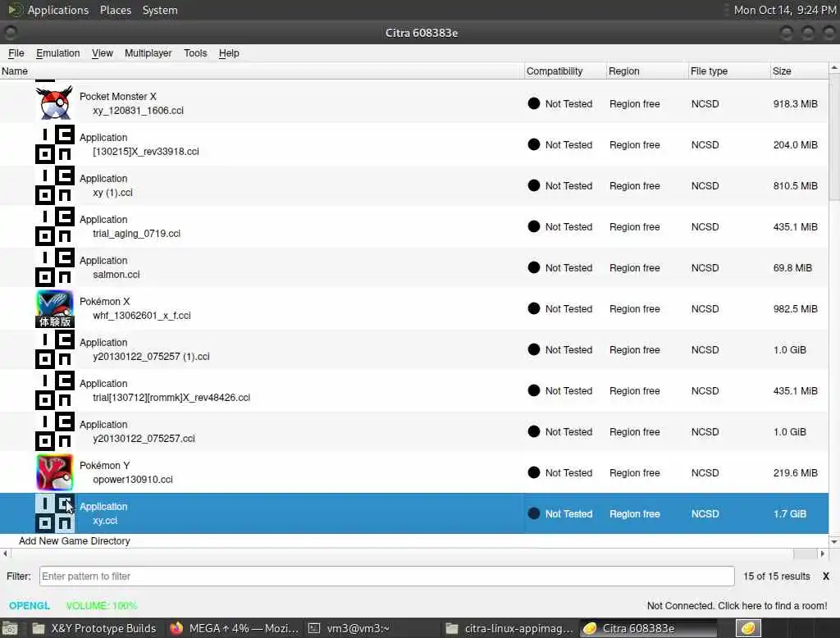The height and width of the screenshot is (638, 840).
Task: Click the icon beside trial_aging_0719.cci
Action: [55, 226]
